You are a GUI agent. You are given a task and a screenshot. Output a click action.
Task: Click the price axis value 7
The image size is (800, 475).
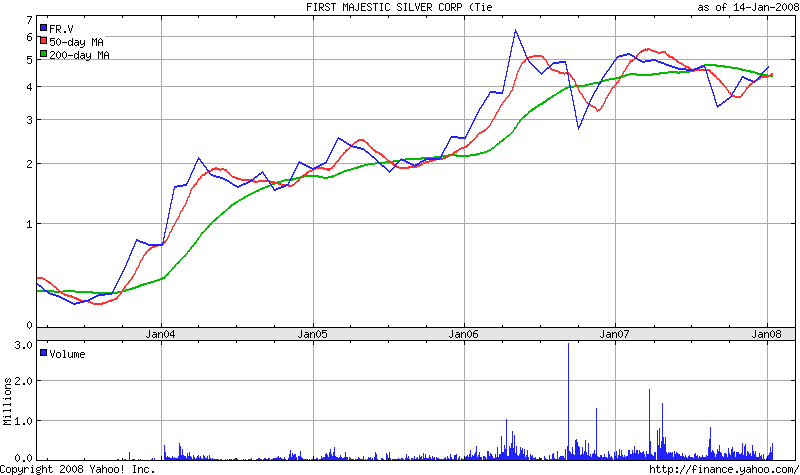coord(30,20)
